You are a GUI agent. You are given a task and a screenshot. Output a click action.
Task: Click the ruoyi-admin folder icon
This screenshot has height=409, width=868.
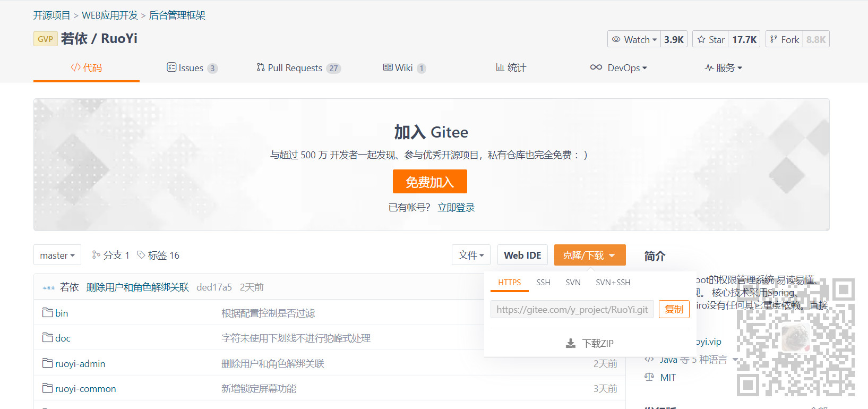[47, 363]
